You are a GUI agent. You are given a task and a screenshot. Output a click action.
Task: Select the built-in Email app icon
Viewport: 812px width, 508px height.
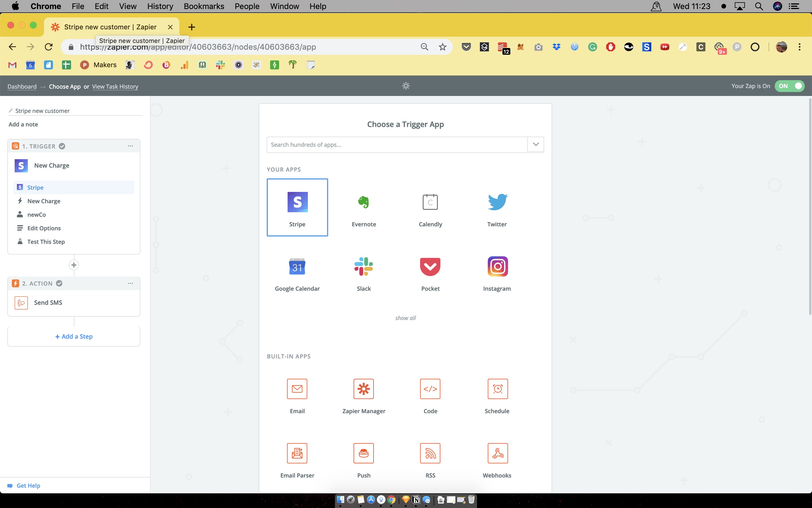[297, 389]
